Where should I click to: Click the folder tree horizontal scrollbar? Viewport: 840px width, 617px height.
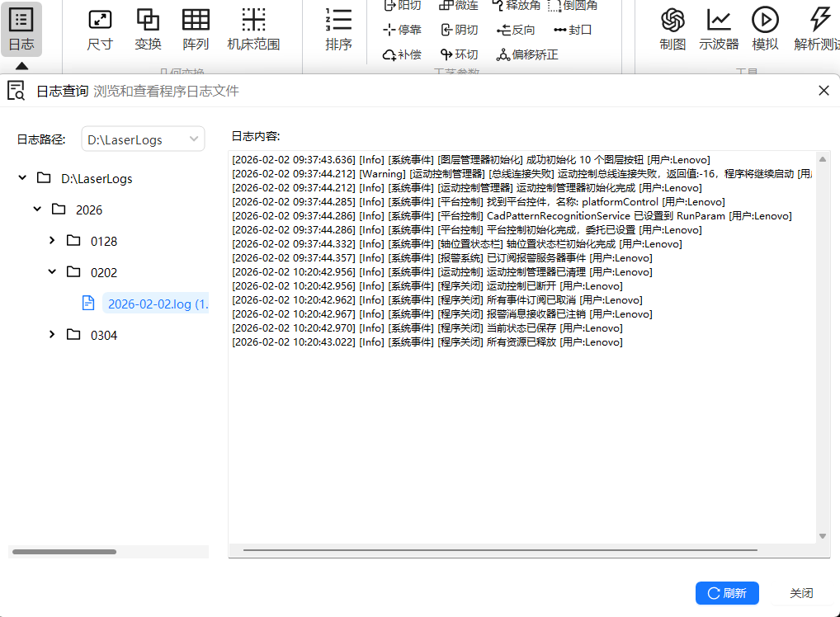point(64,552)
